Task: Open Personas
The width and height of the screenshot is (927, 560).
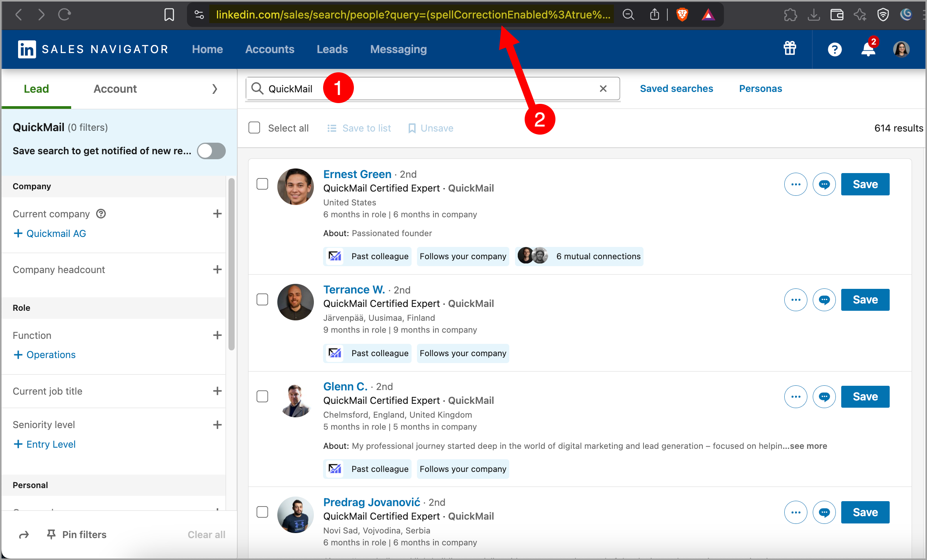Action: (760, 88)
